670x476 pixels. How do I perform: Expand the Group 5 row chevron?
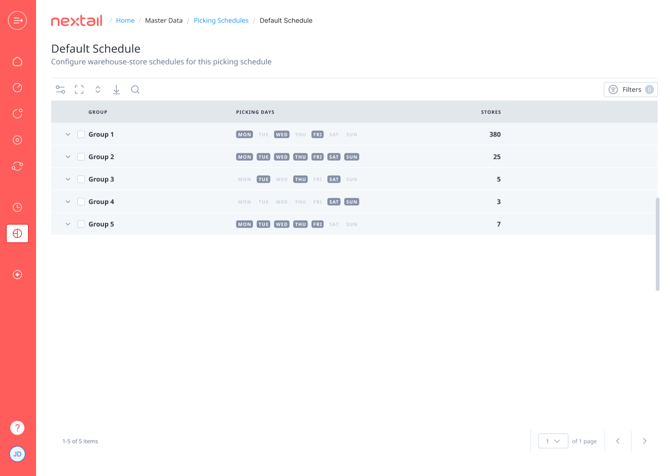tap(68, 224)
